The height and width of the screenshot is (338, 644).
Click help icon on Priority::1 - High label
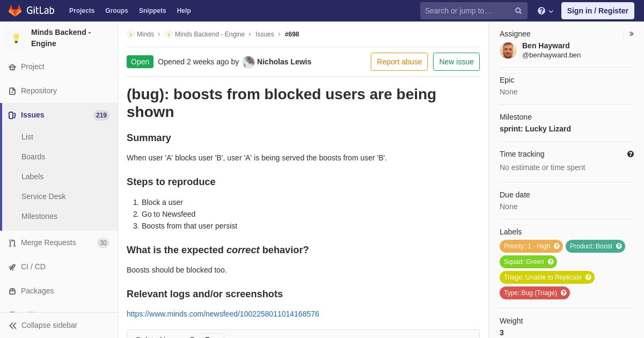557,246
